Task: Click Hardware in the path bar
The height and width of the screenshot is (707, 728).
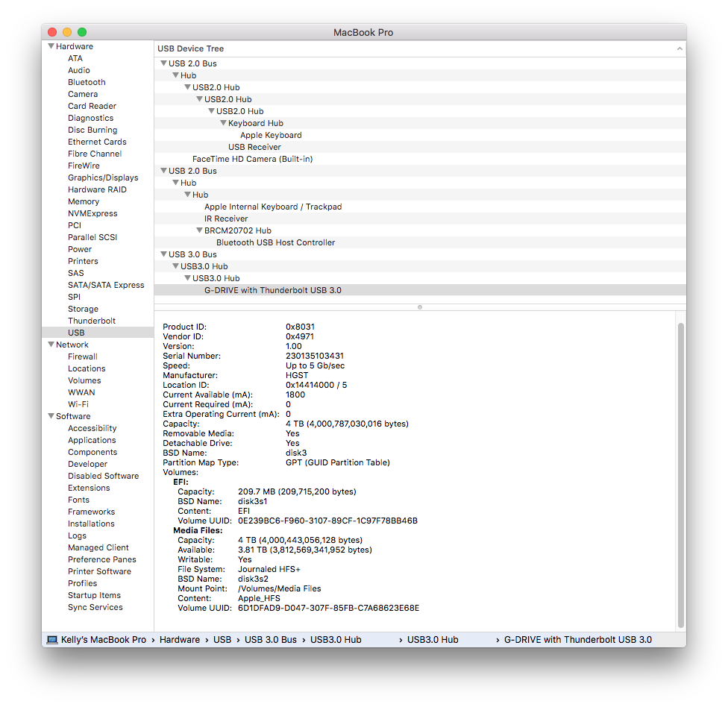Action: pos(180,640)
